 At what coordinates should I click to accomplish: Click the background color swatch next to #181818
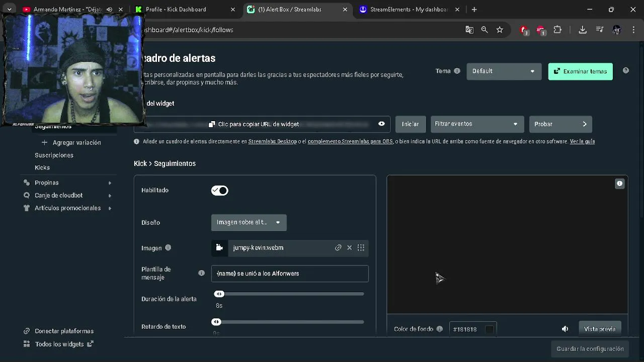489,329
